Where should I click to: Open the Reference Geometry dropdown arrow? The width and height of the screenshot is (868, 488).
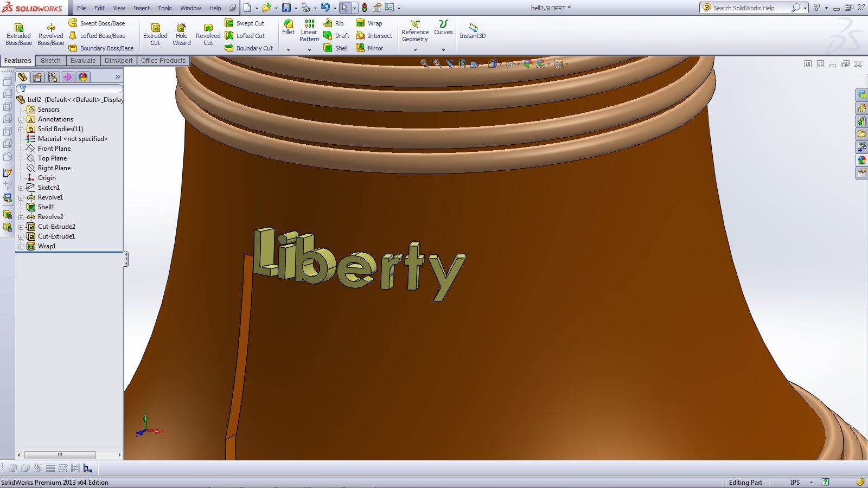pos(415,50)
